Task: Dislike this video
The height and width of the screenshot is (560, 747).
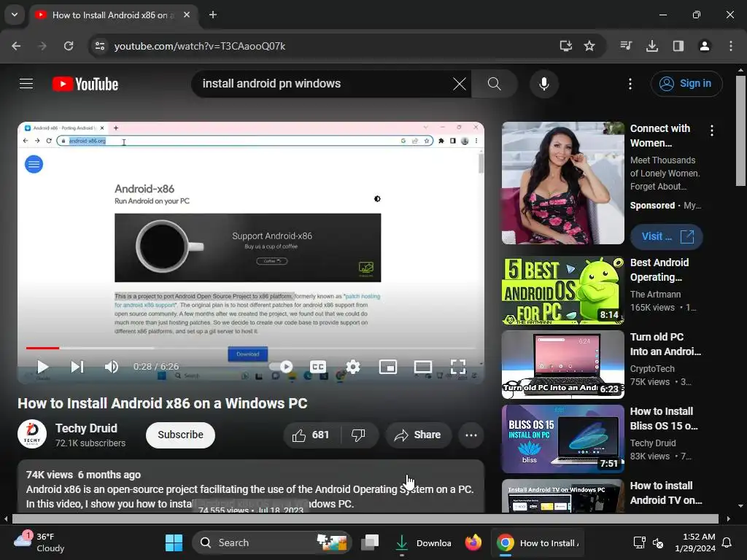Action: 359,435
